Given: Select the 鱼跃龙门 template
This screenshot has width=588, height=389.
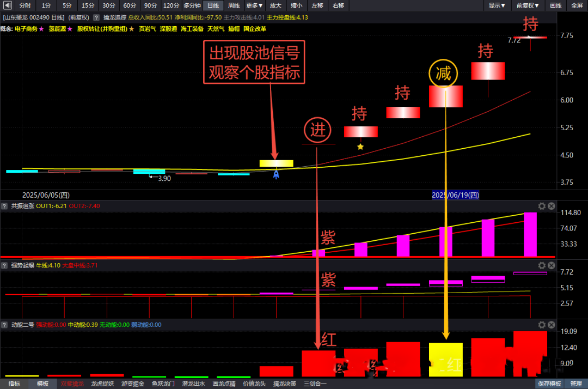Looking at the screenshot, I should (163, 384).
